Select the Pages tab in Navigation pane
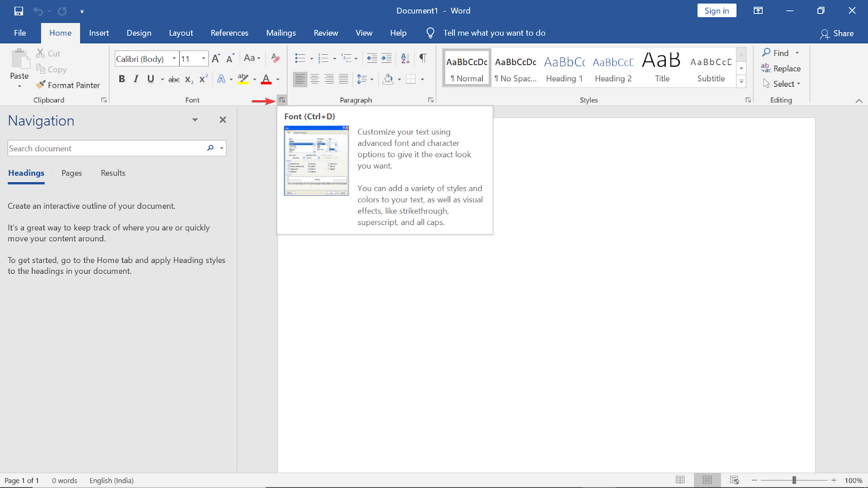Viewport: 868px width, 488px height. click(71, 172)
